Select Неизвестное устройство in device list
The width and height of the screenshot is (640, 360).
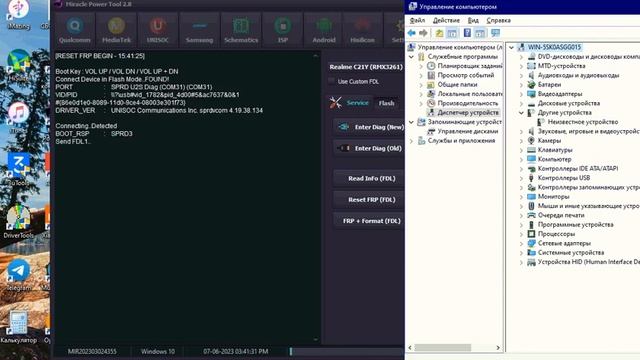(582, 122)
